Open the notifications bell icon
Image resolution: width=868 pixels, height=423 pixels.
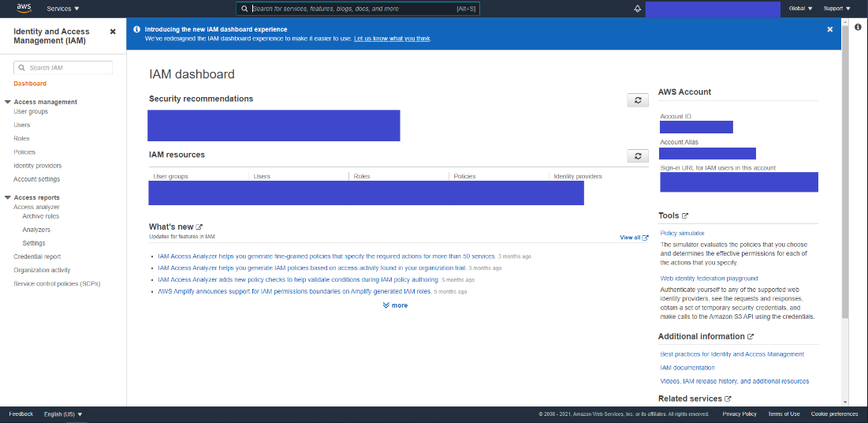(637, 9)
